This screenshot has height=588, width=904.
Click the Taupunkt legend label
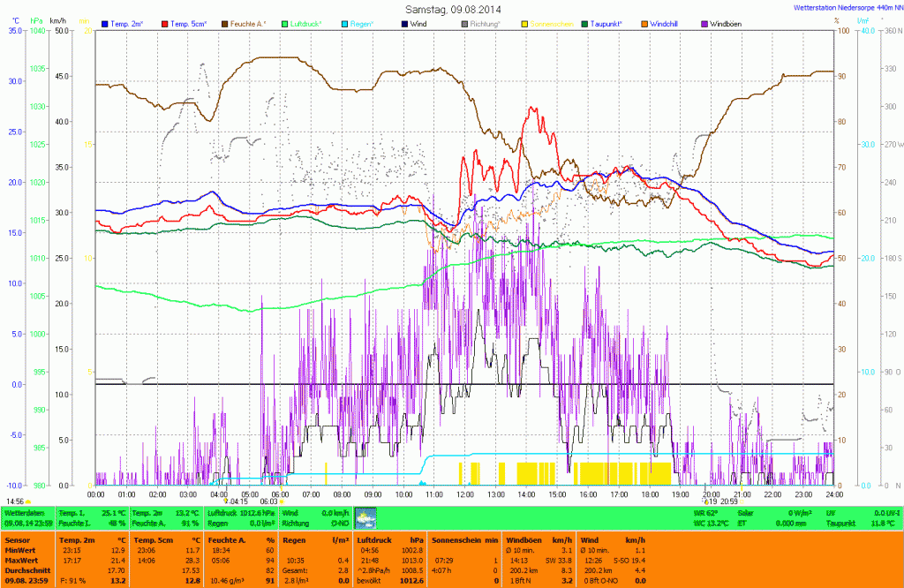coord(609,23)
